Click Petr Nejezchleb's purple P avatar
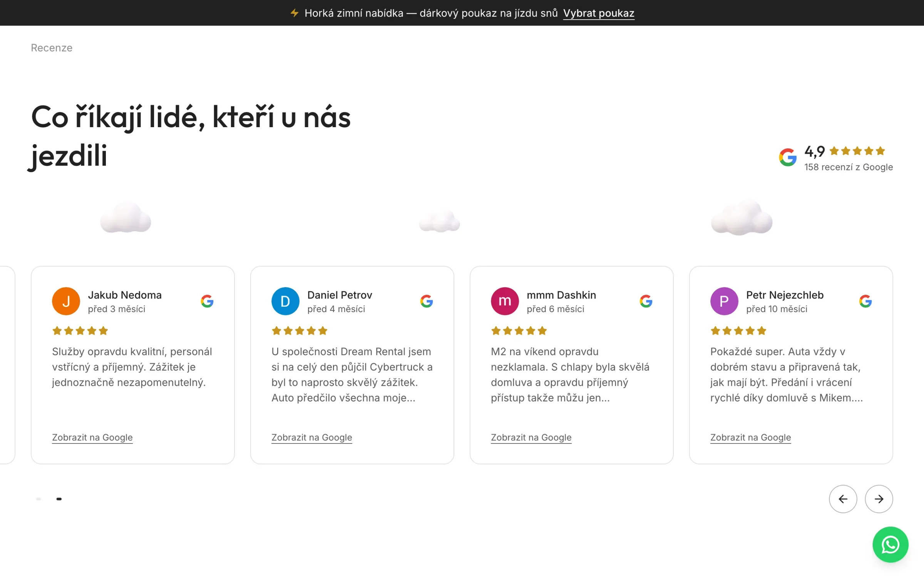Image resolution: width=924 pixels, height=578 pixels. coord(724,301)
